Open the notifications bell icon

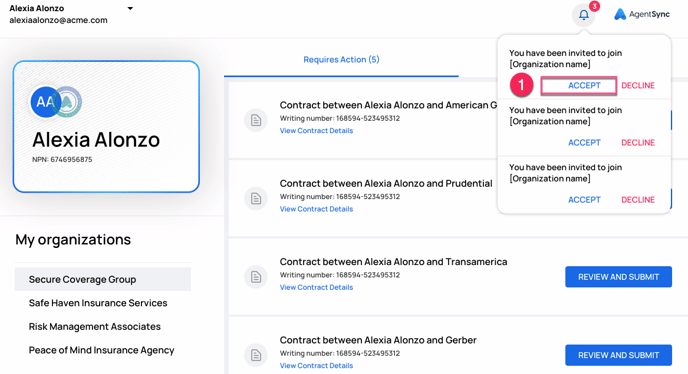[584, 15]
